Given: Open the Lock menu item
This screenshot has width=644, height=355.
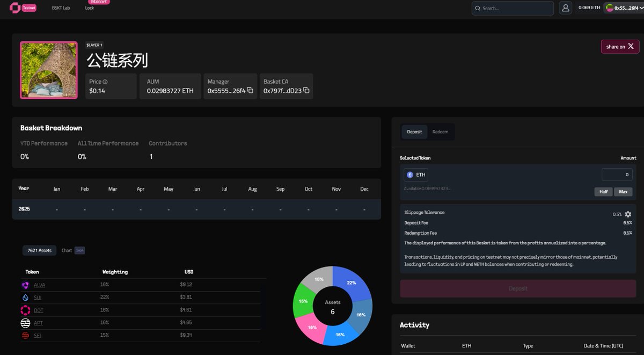Looking at the screenshot, I should tap(90, 8).
